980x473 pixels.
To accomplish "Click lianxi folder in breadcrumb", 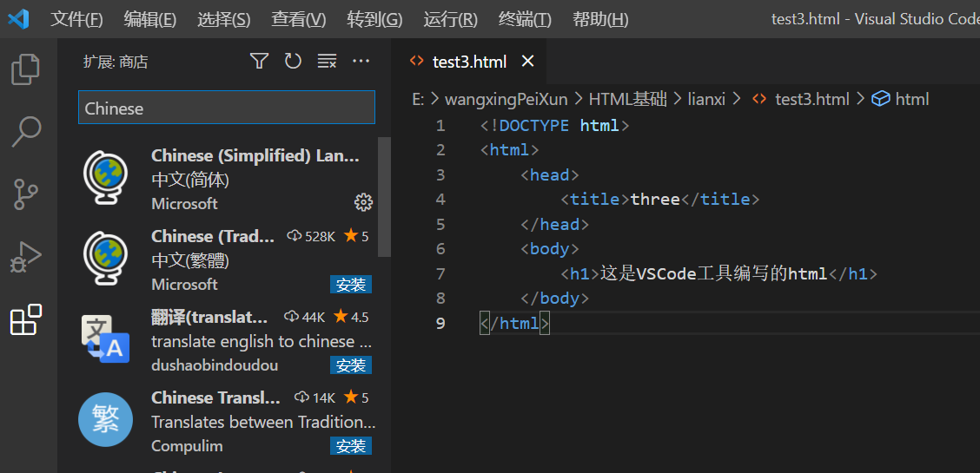I will point(706,99).
